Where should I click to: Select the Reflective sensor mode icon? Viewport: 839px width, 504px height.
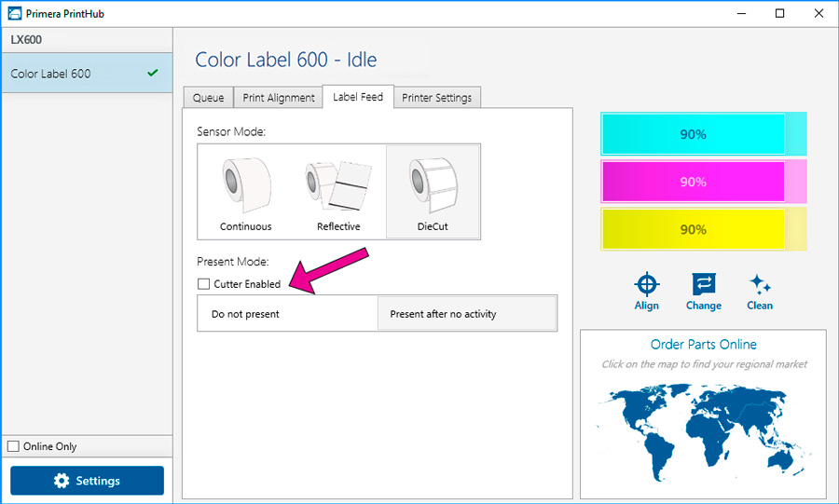(338, 185)
